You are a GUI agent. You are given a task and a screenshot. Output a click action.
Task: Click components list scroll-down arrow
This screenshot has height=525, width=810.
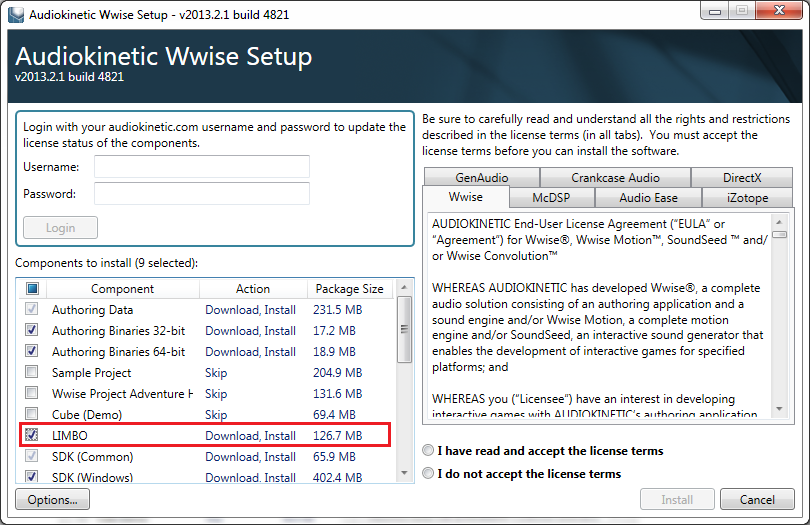[x=404, y=472]
